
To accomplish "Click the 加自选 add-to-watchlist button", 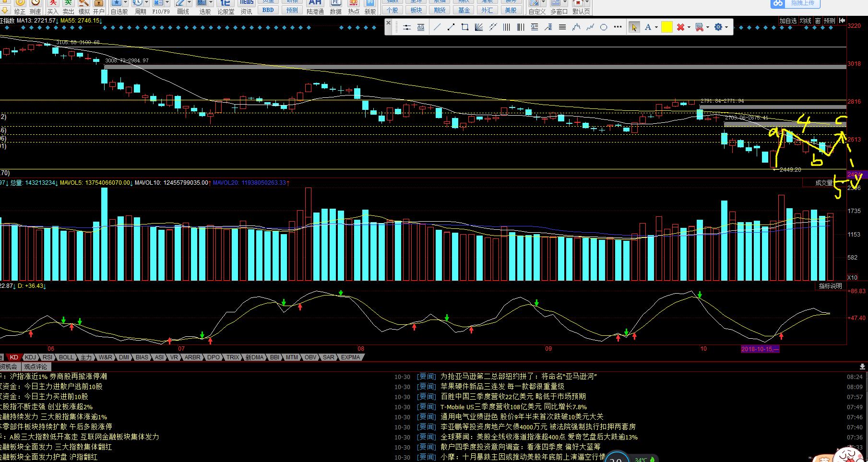I will pos(788,21).
